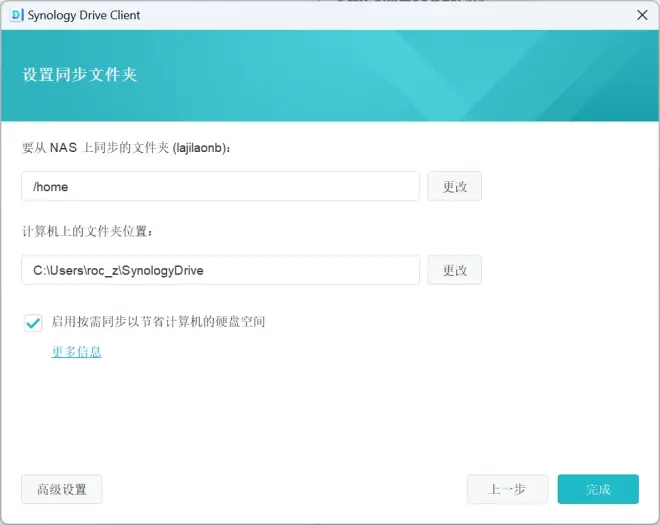This screenshot has height=525, width=660.
Task: Click the 启用按需同步以节省计算机的硬盘空间 label
Action: point(158,322)
